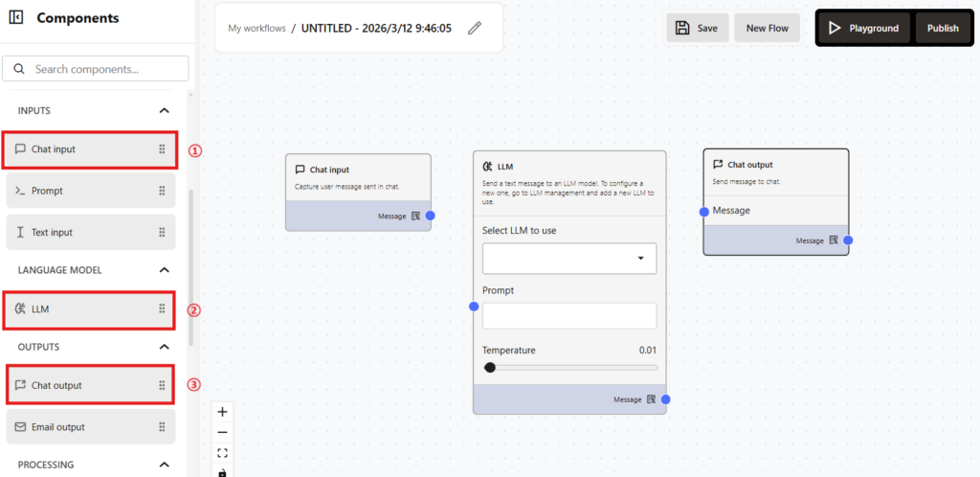Screen dimensions: 980x477
Task: Click the zoom out minus icon
Action: pyautogui.click(x=222, y=432)
